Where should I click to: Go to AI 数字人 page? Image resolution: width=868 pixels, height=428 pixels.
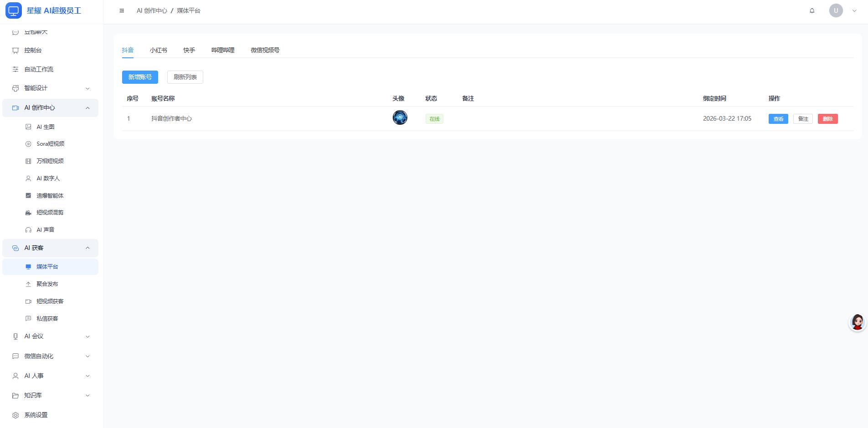48,178
